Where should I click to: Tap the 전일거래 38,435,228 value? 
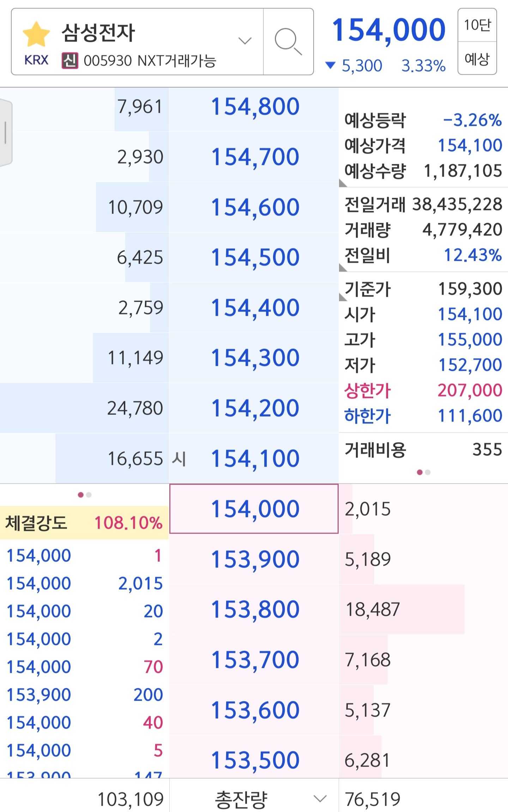[457, 204]
